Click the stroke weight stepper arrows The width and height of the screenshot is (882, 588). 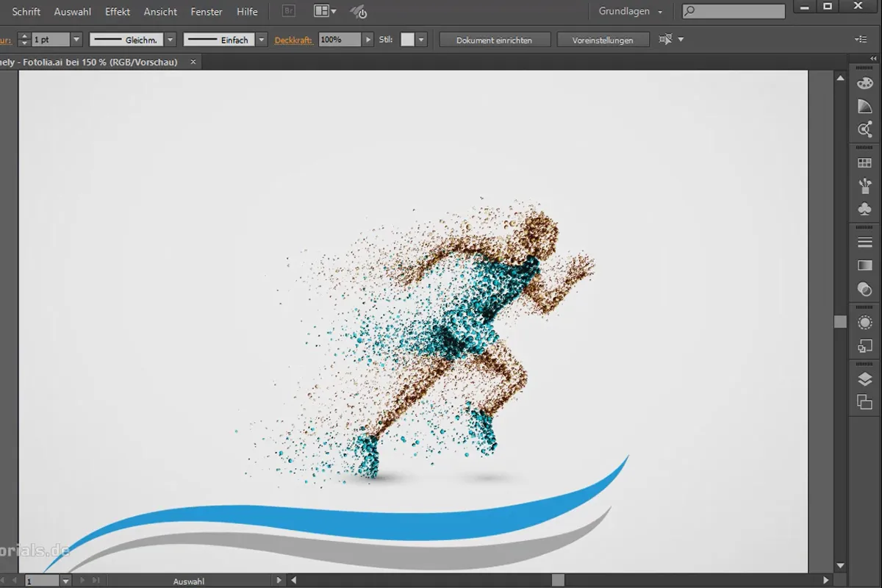(x=24, y=40)
